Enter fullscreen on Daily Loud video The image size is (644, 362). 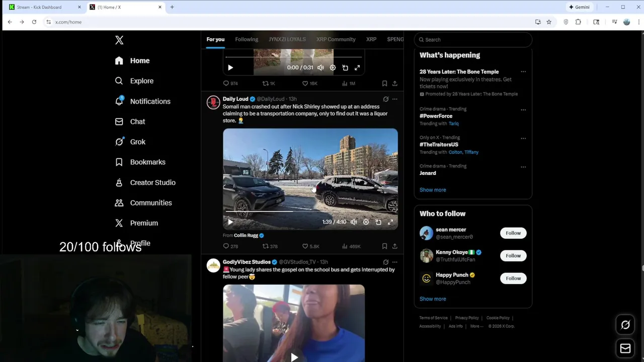[x=390, y=222]
